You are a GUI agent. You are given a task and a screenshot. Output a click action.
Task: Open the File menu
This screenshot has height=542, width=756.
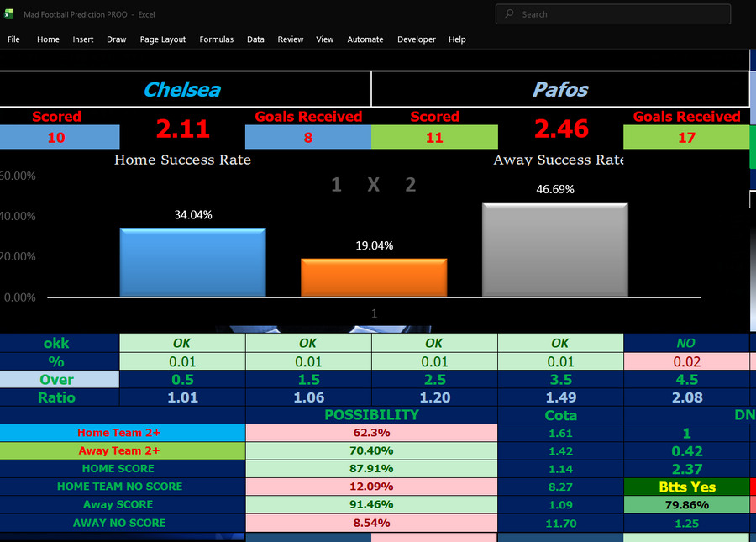13,39
